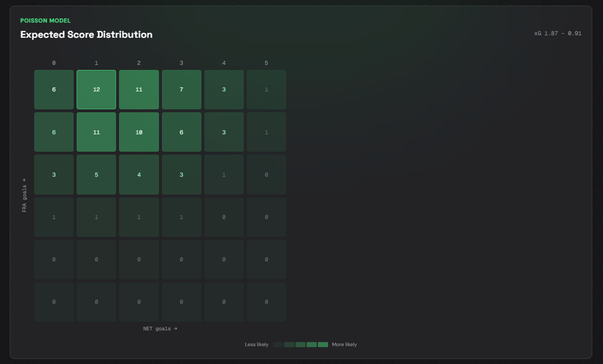The height and width of the screenshot is (364, 603).
Task: Click the 'More likely' legend text
Action: pos(344,345)
